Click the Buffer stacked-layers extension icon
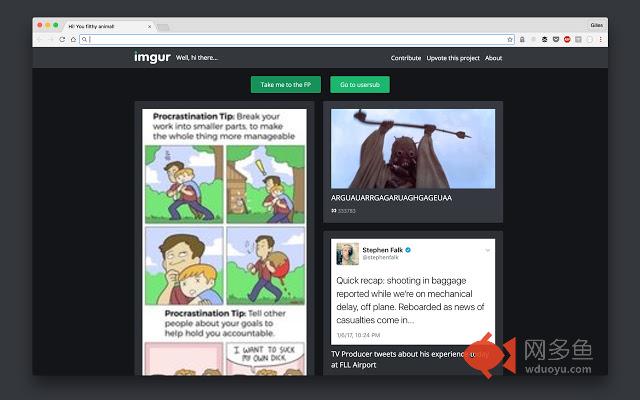Screen dimensions: 640x400 pyautogui.click(x=544, y=40)
